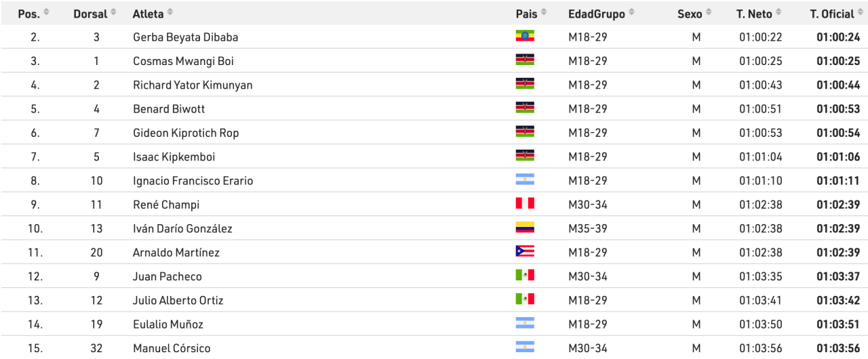Click the Ethiopian flag beside Gerba Beyata Dibaba
The width and height of the screenshot is (868, 359).
click(x=524, y=36)
